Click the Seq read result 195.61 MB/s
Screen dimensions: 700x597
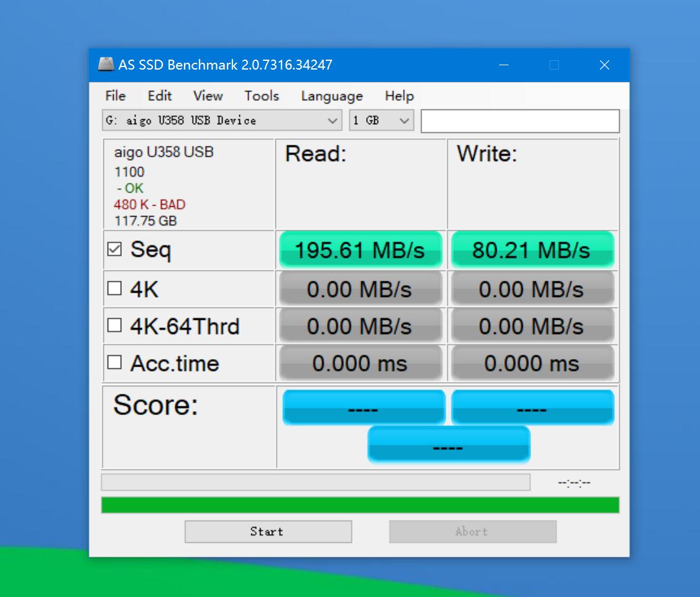[361, 249]
